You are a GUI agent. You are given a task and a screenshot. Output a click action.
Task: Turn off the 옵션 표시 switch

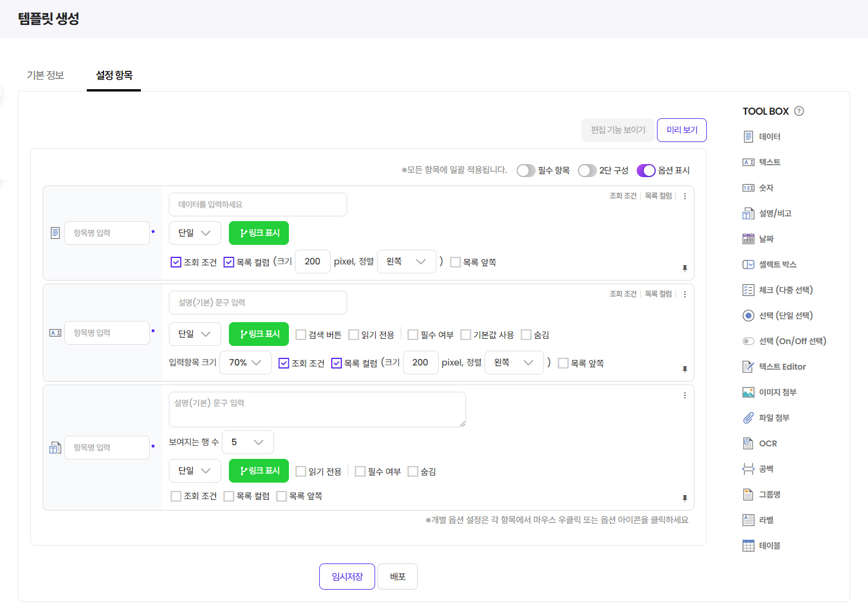point(646,171)
